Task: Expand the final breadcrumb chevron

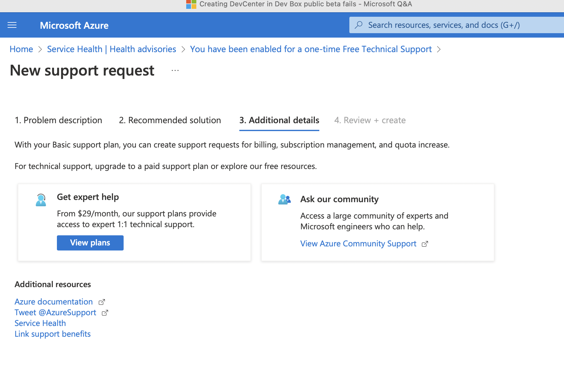Action: (x=439, y=49)
